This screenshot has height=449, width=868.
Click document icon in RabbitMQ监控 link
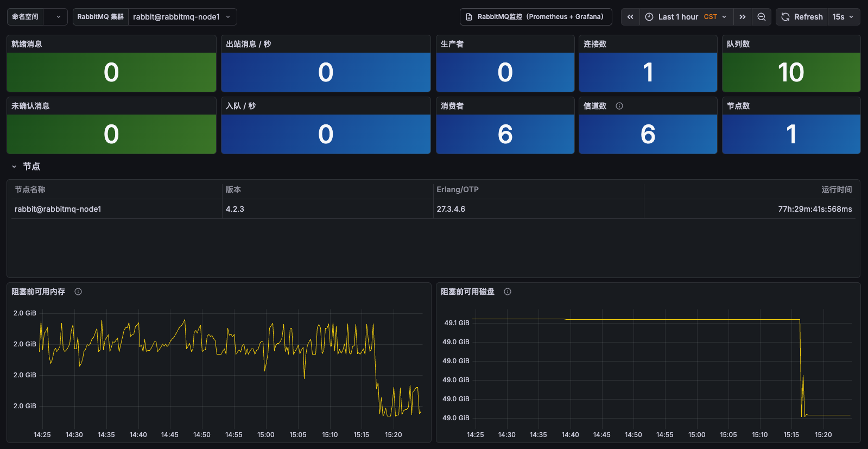[x=469, y=17]
